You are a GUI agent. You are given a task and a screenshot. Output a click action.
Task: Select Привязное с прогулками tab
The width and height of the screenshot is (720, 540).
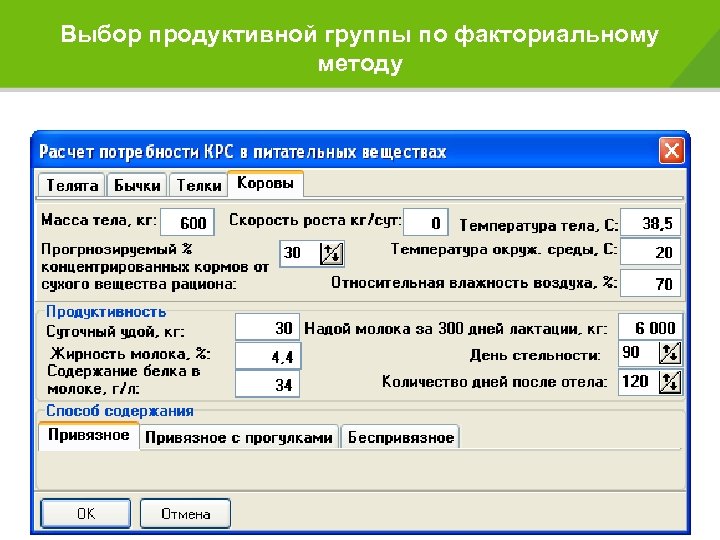point(239,437)
